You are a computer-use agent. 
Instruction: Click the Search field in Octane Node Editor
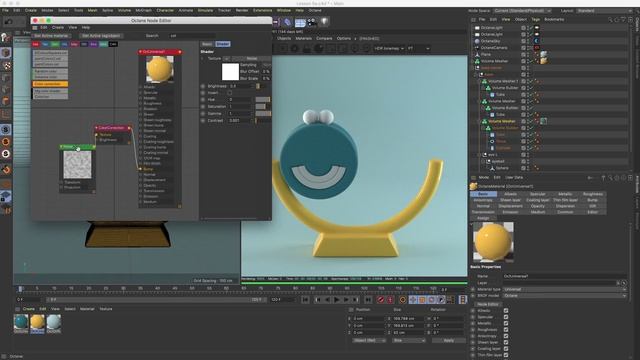(x=192, y=36)
